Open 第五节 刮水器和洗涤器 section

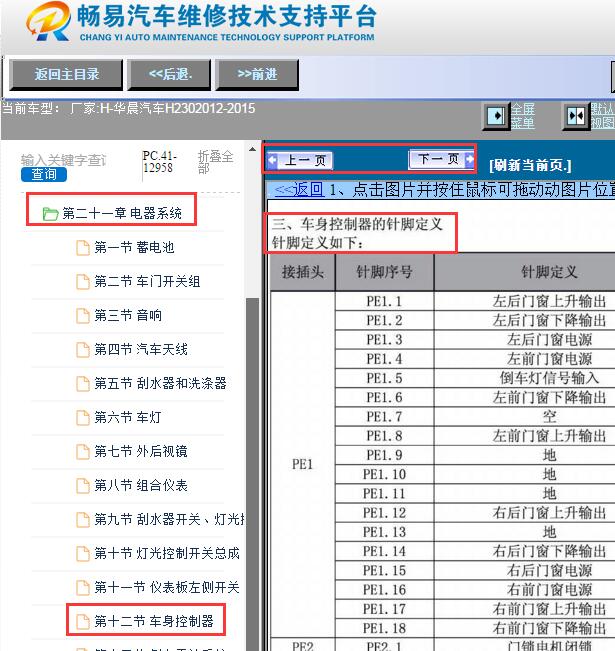(x=160, y=384)
